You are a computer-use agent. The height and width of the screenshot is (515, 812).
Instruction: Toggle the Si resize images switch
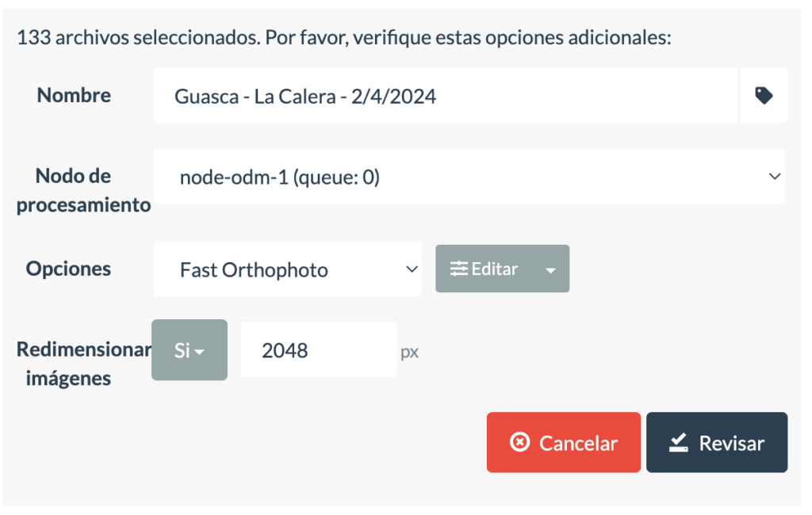point(190,350)
